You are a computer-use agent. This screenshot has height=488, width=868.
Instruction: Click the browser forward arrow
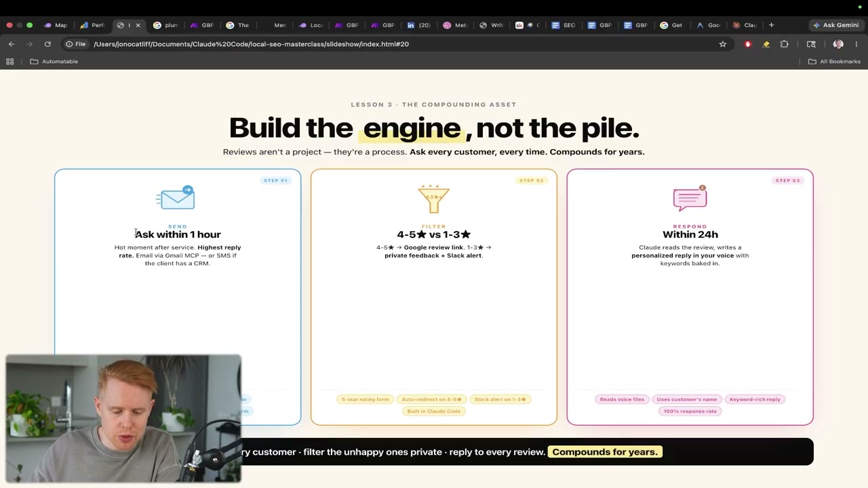[29, 44]
